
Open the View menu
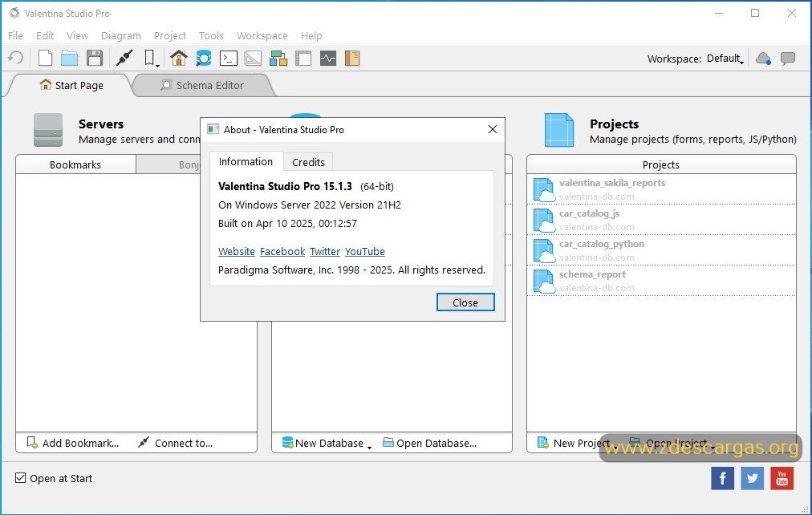tap(77, 36)
